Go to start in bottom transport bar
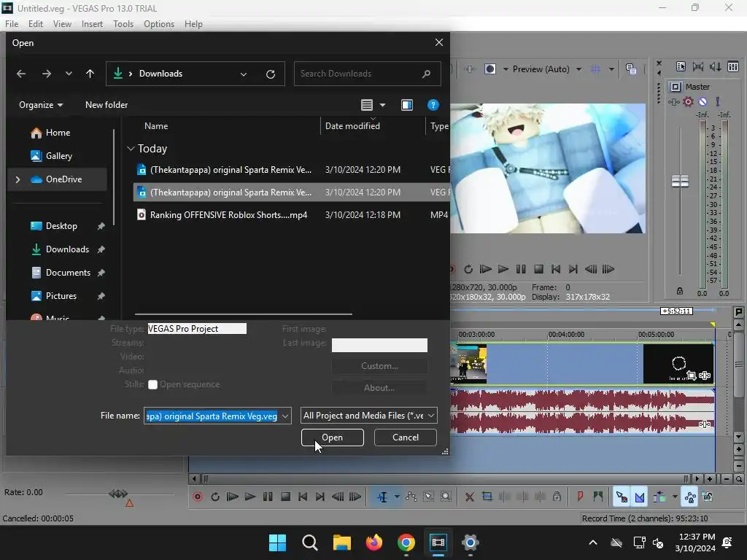 pos(303,497)
